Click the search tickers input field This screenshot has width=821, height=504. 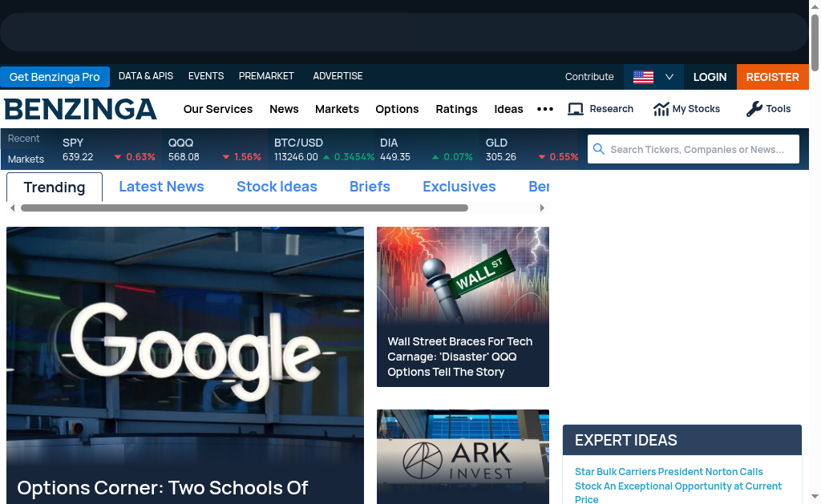[x=694, y=149]
